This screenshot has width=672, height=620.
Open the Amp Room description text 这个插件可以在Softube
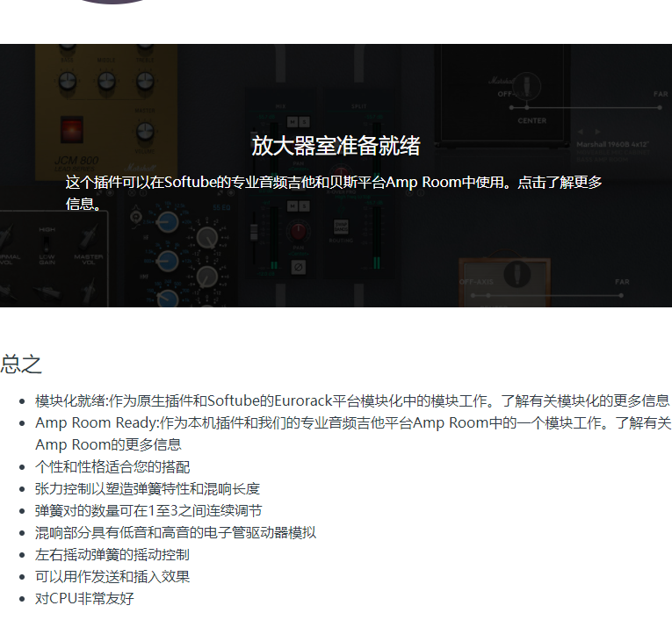point(334,193)
